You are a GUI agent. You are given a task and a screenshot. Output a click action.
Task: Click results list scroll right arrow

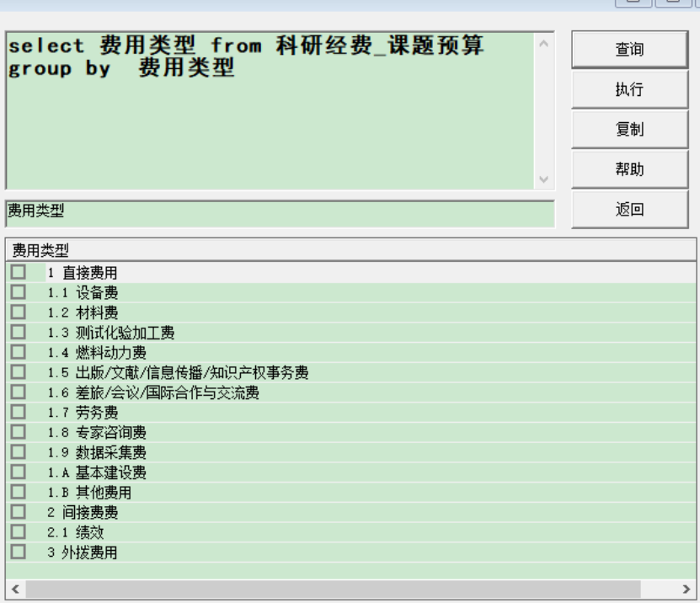point(687,589)
